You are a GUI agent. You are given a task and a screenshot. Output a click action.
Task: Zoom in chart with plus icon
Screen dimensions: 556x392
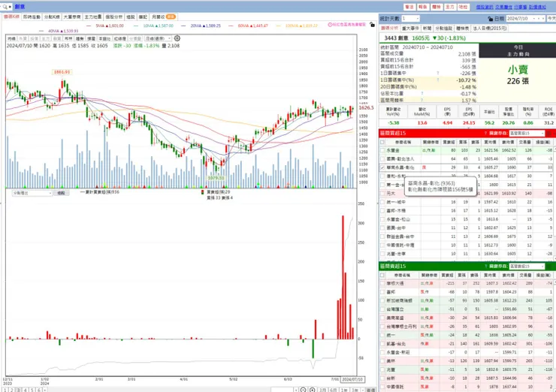click(312, 390)
